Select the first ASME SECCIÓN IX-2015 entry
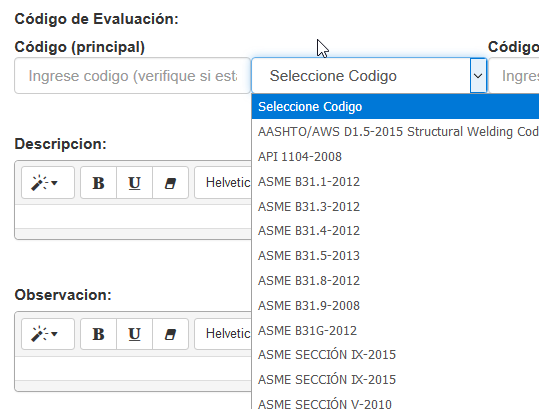Viewport: 539px width, 409px height. point(395,355)
